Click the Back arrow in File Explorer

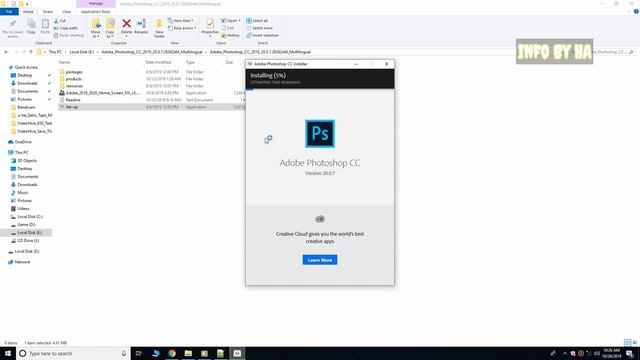click(x=6, y=52)
